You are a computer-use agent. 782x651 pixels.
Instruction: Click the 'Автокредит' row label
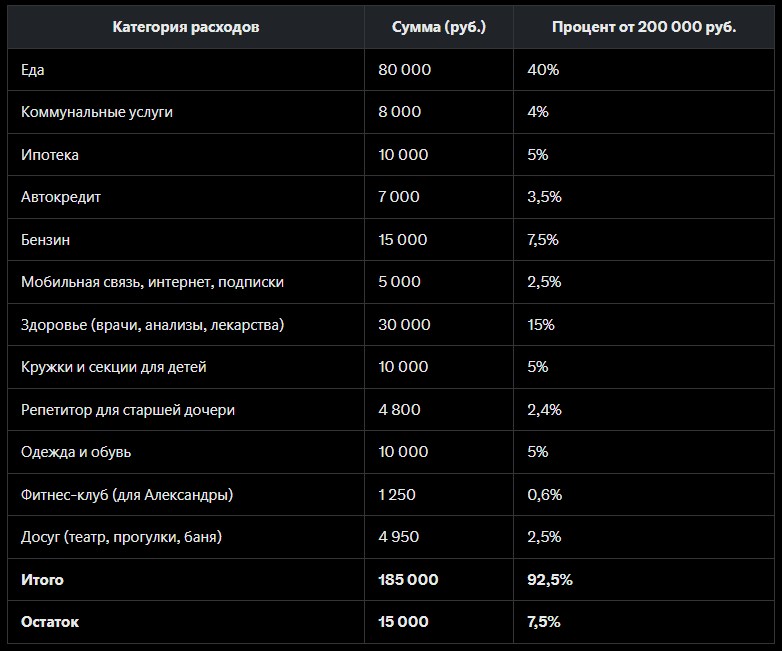(x=61, y=197)
